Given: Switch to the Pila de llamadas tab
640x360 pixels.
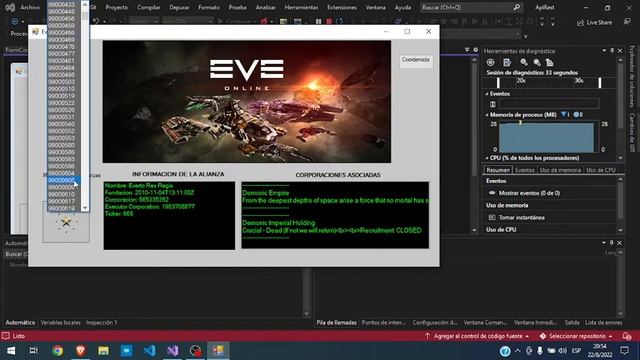Looking at the screenshot, I should tap(336, 322).
